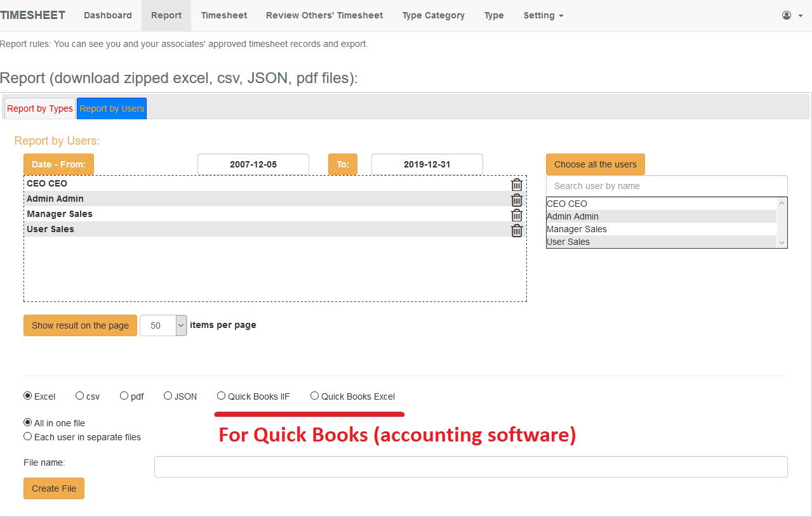The image size is (812, 517).
Task: Click trash icon for Manager Sales
Action: coord(517,215)
